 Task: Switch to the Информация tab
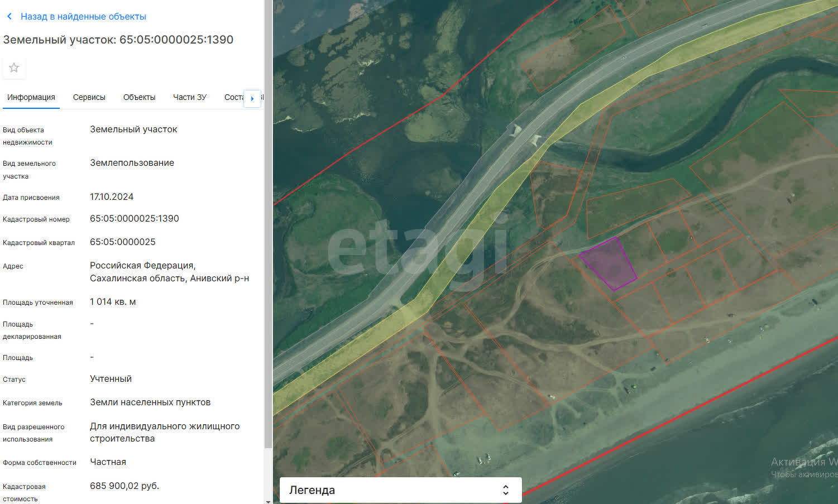(31, 97)
